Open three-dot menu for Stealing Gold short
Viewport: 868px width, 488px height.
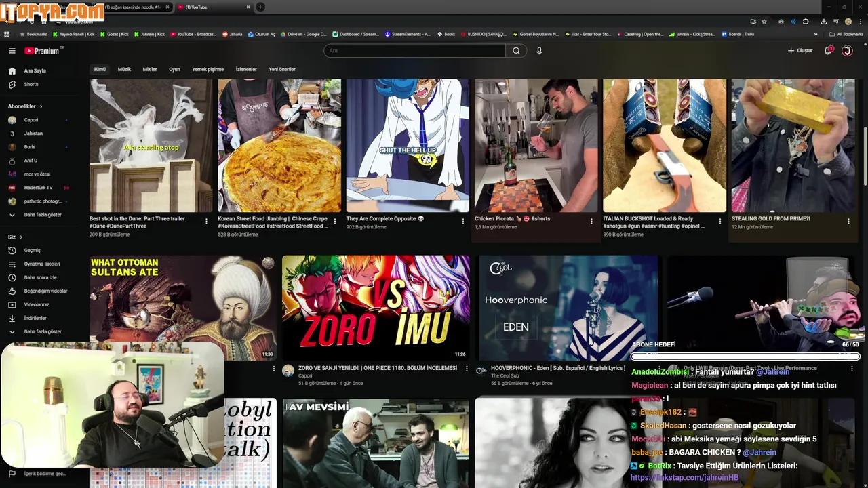coord(848,221)
